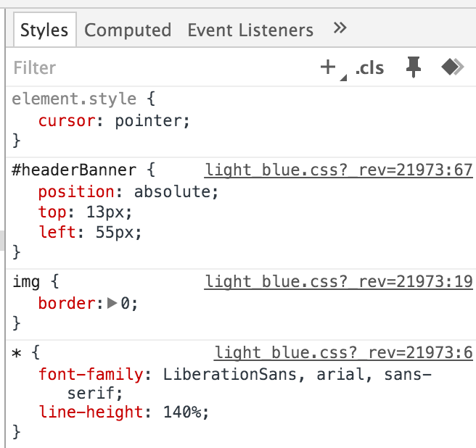Click the New Style Rule plus icon
Viewport: 476px width, 448px height.
tap(328, 67)
